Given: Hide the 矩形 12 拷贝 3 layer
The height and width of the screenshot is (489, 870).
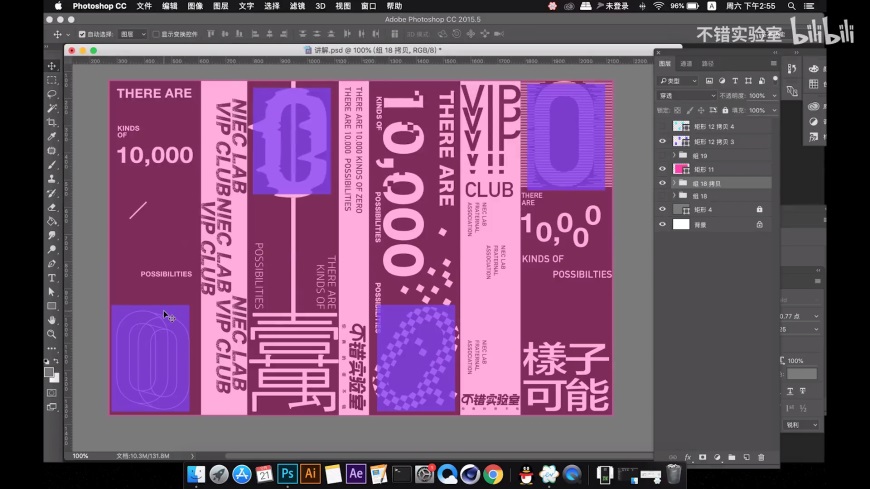Looking at the screenshot, I should (662, 142).
